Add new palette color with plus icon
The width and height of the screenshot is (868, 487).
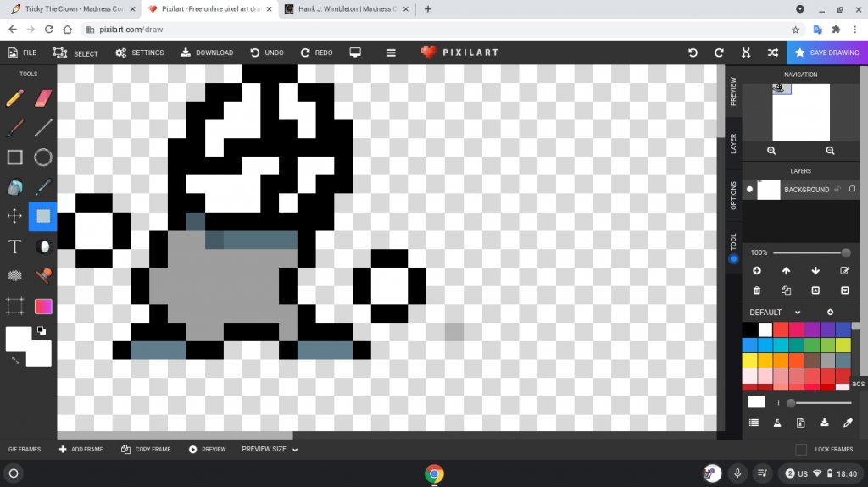pyautogui.click(x=831, y=313)
